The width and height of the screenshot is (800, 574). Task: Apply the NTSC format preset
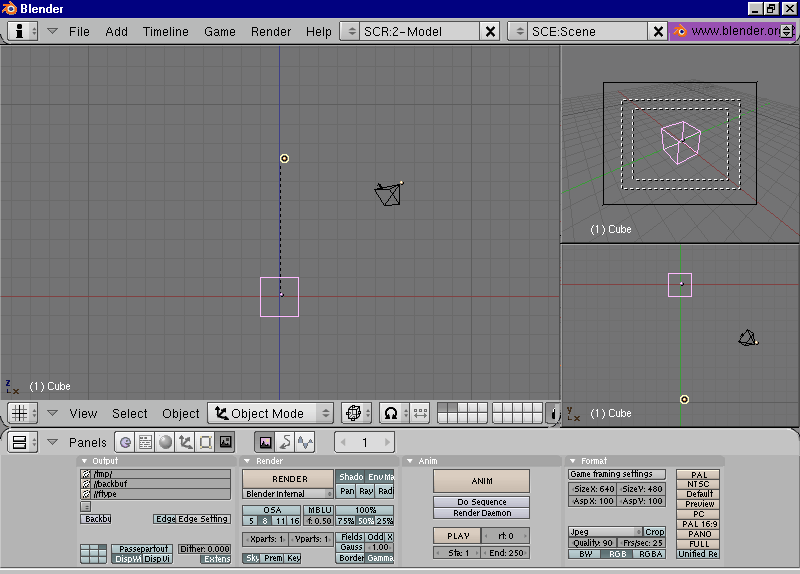[698, 484]
